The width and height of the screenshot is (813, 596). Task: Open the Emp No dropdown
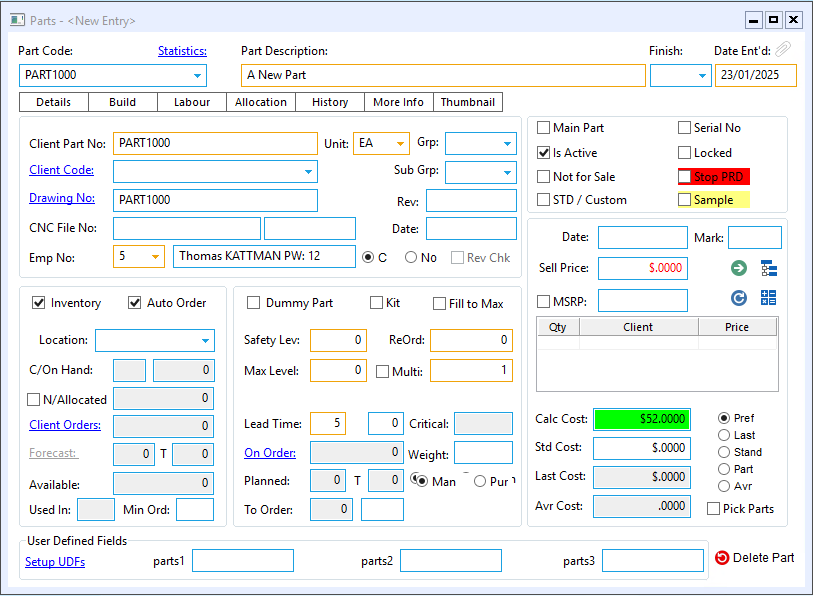155,256
